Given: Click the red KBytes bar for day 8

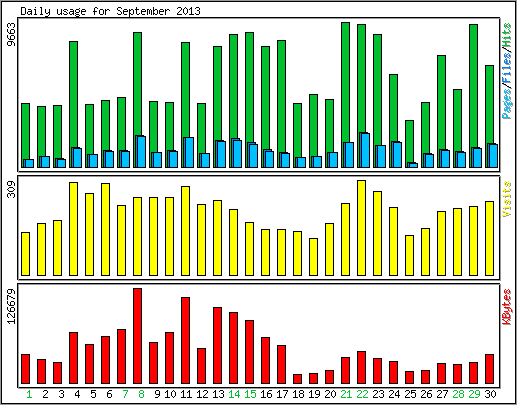Looking at the screenshot, I should point(137,336).
